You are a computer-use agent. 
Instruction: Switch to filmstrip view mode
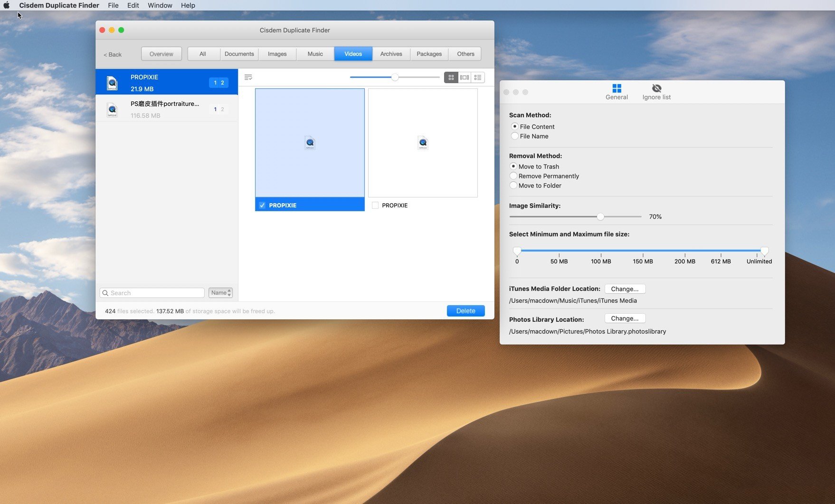tap(465, 77)
